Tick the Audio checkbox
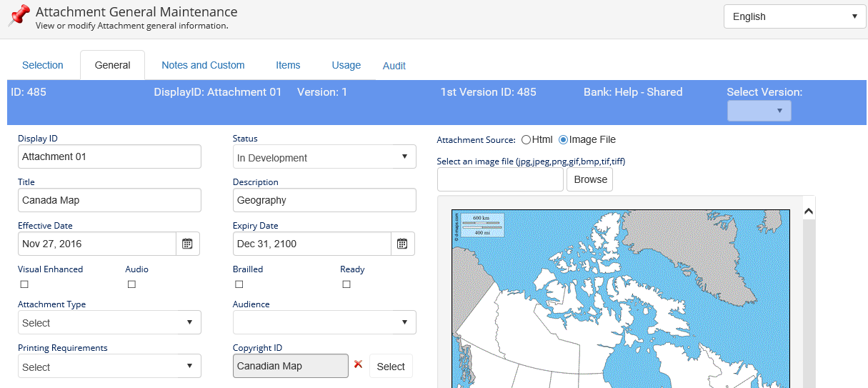The image size is (868, 388). (131, 284)
